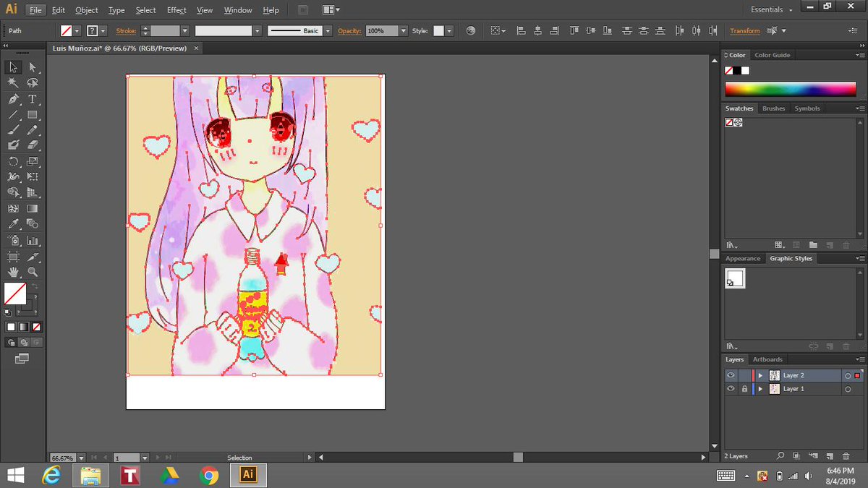Toggle the lock column for Layer 2
Viewport: 868px width, 488px height.
[x=744, y=375]
